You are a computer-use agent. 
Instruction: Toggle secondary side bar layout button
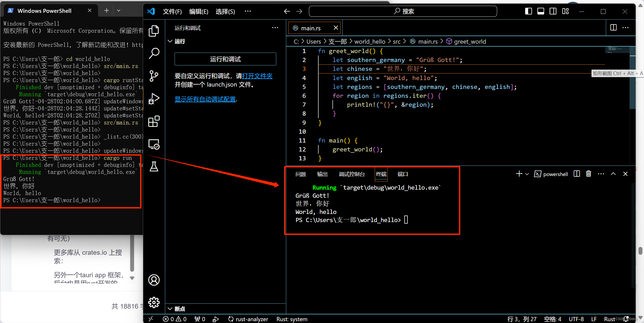[x=553, y=11]
